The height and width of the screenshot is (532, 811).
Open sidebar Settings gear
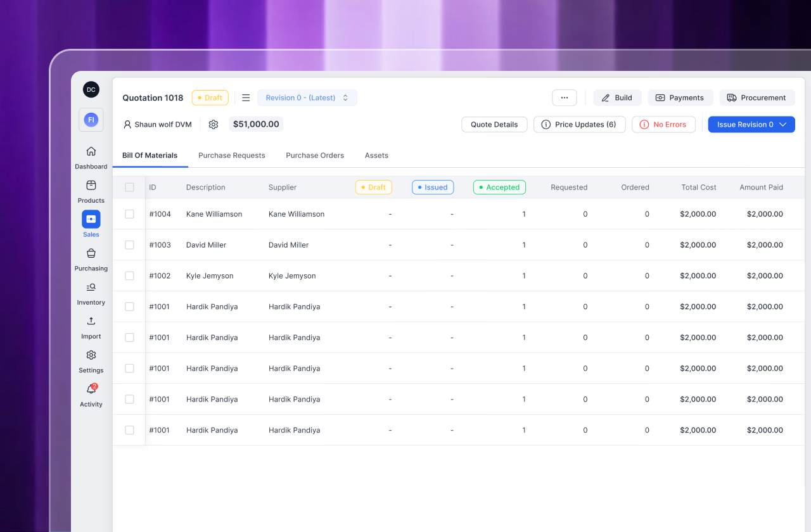(x=91, y=355)
